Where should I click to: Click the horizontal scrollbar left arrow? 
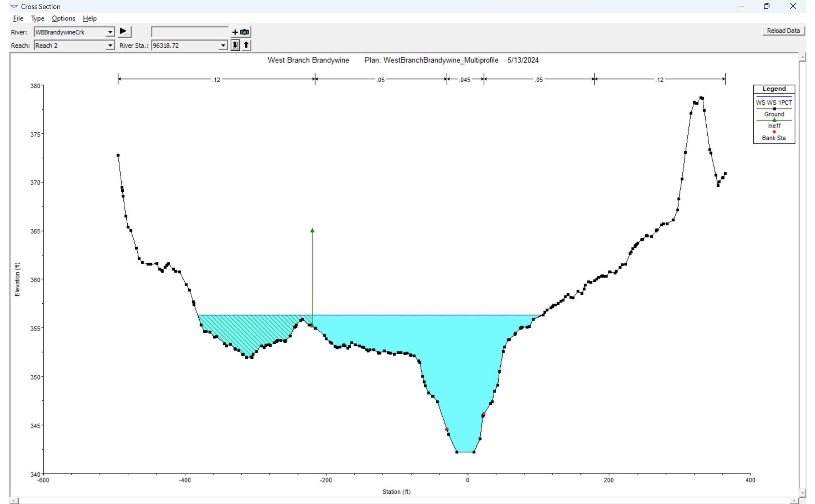(x=14, y=500)
